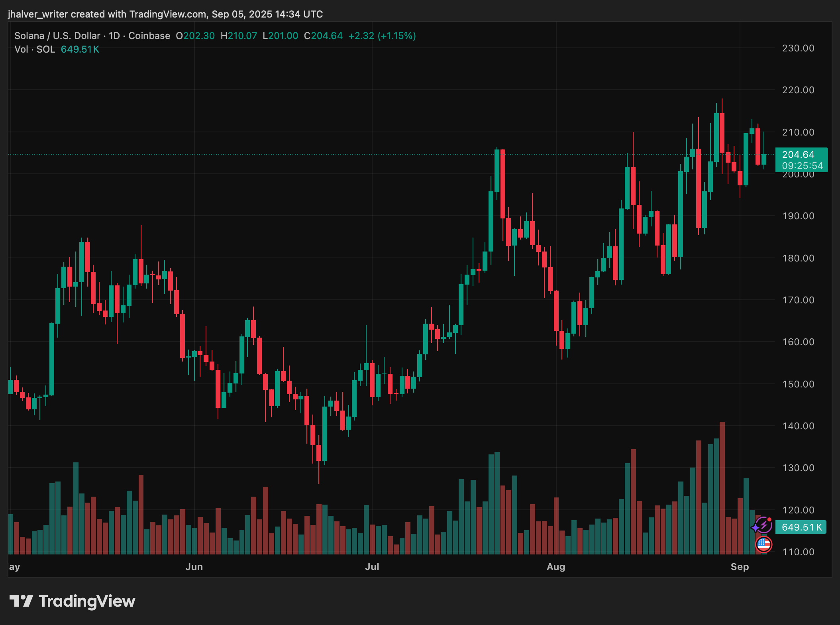The height and width of the screenshot is (625, 840).
Task: Click the Vol · SOL indicator legend
Action: pos(35,49)
